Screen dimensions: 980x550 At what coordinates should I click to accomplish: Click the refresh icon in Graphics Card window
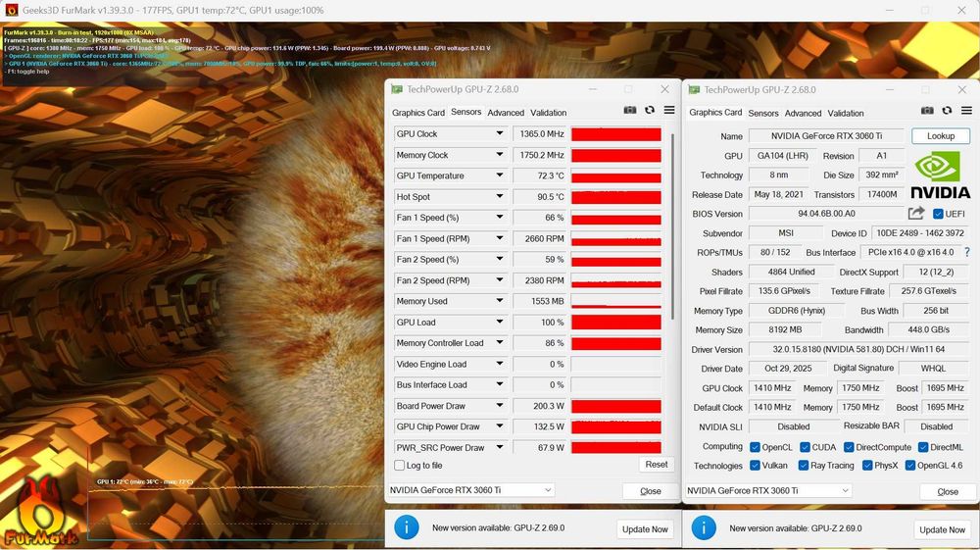click(947, 111)
